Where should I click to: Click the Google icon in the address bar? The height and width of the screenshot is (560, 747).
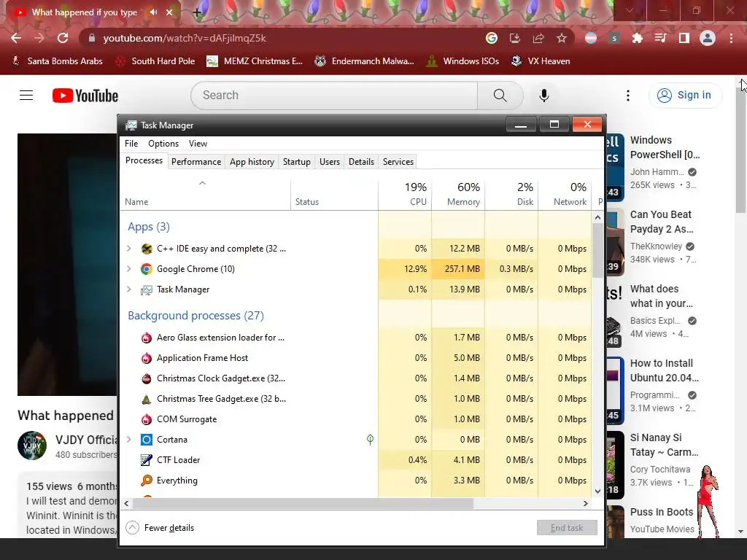492,38
